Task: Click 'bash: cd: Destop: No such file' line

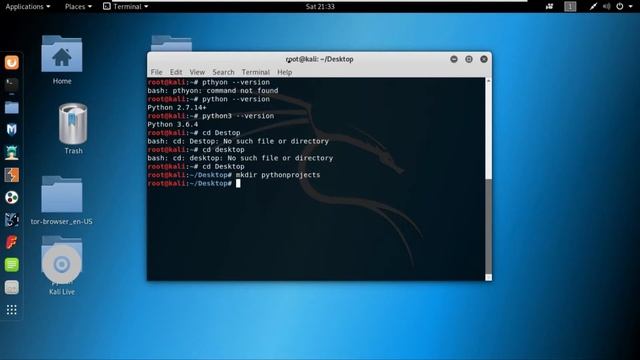Action: (238, 141)
